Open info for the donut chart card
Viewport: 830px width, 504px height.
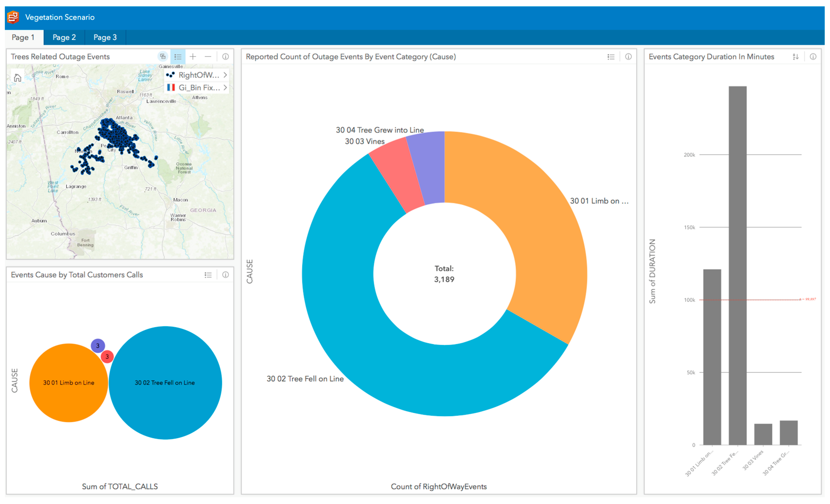pos(628,57)
